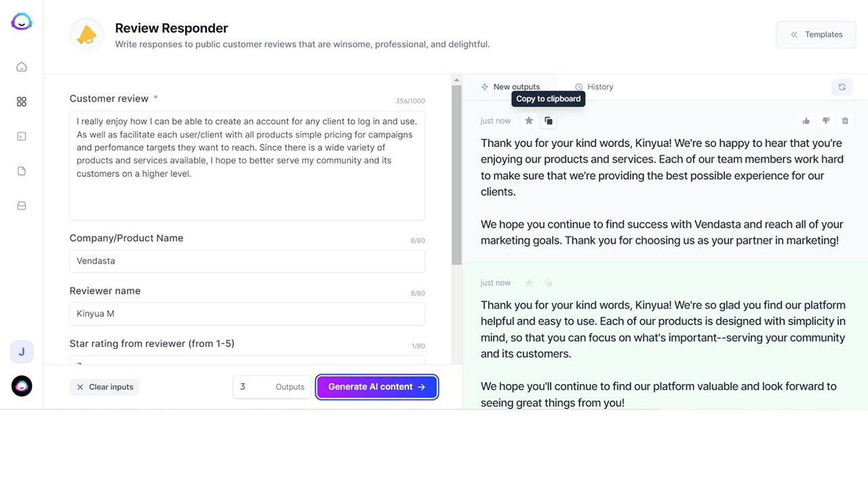
Task: Go back to Templates
Action: [x=816, y=35]
